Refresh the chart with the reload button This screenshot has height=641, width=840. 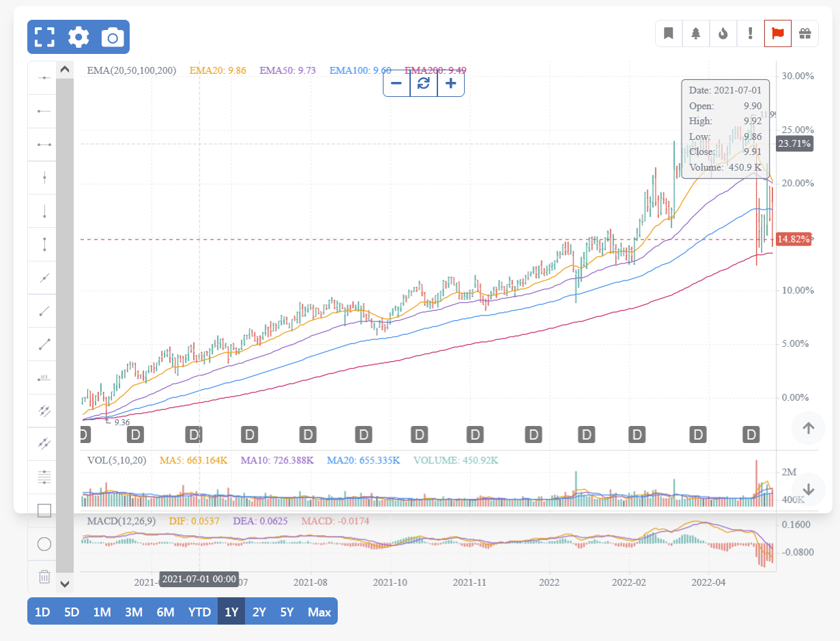[423, 83]
